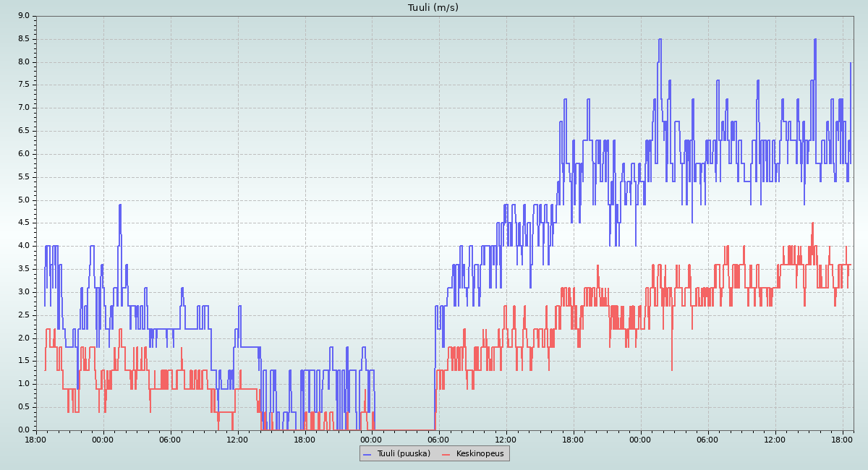Click the red Keskinopeus legend line marker
The height and width of the screenshot is (470, 868).
point(446,453)
